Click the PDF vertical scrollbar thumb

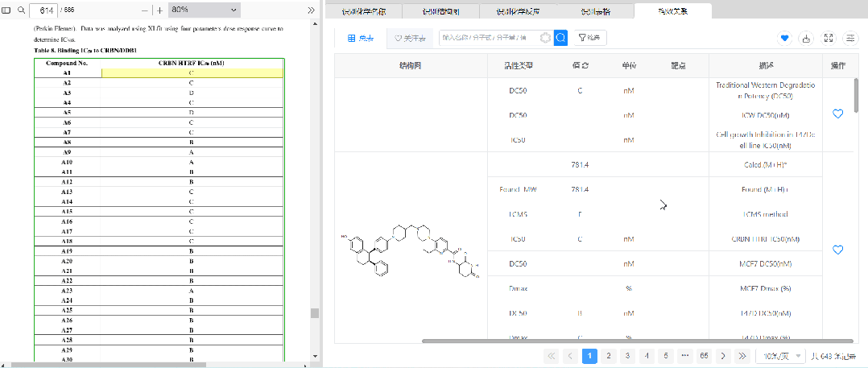click(314, 313)
